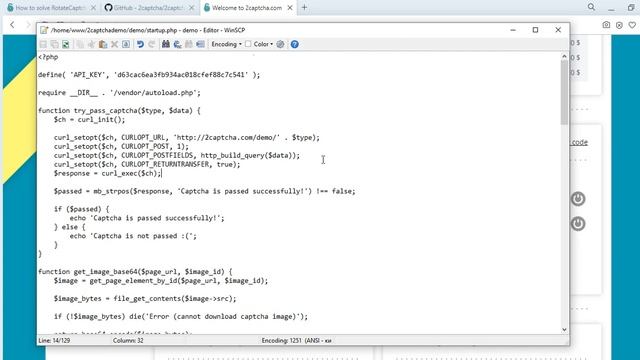Undo the last edit with blue arrow
Viewport: 640px width, 360px height.
[x=140, y=44]
